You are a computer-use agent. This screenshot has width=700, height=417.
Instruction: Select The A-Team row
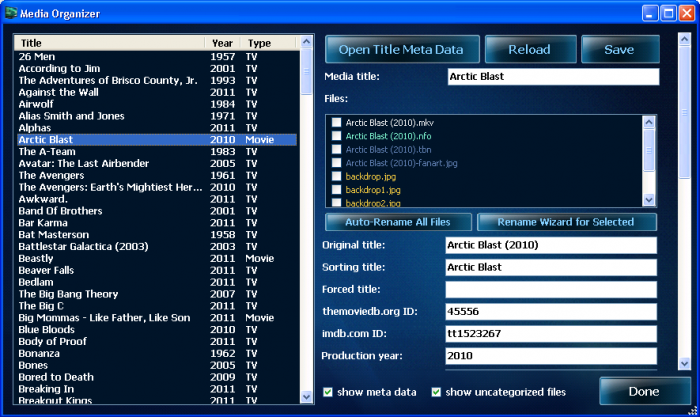157,151
